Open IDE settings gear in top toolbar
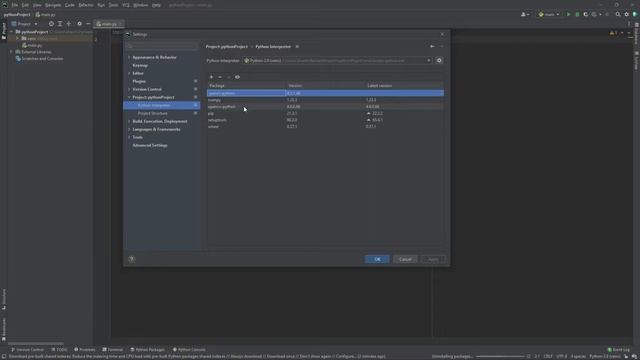The width and height of the screenshot is (640, 360). pyautogui.click(x=627, y=14)
